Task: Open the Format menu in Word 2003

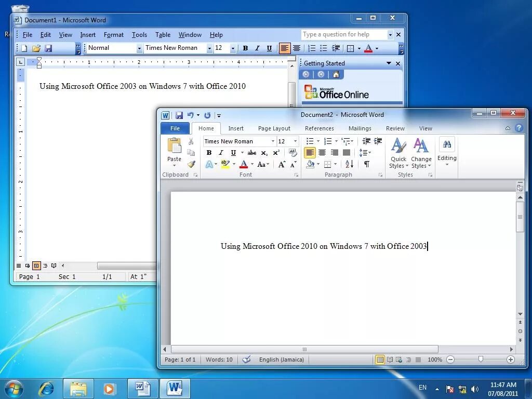Action: click(x=114, y=35)
